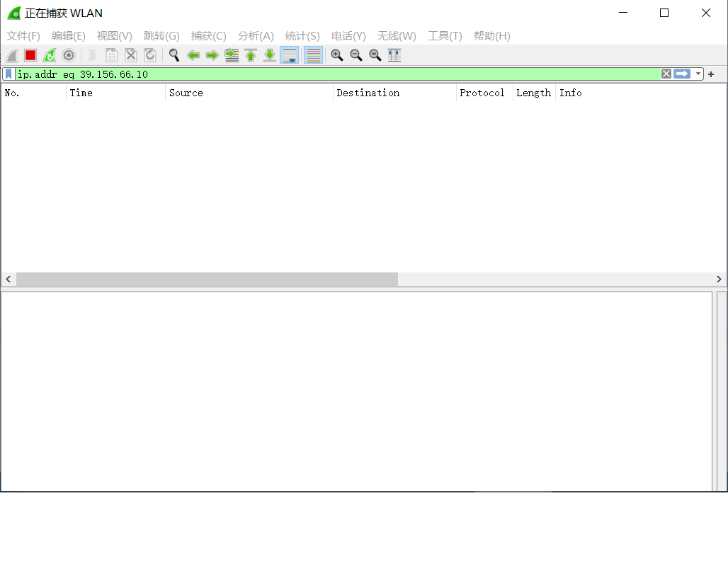Add a filter button with plus

point(711,74)
